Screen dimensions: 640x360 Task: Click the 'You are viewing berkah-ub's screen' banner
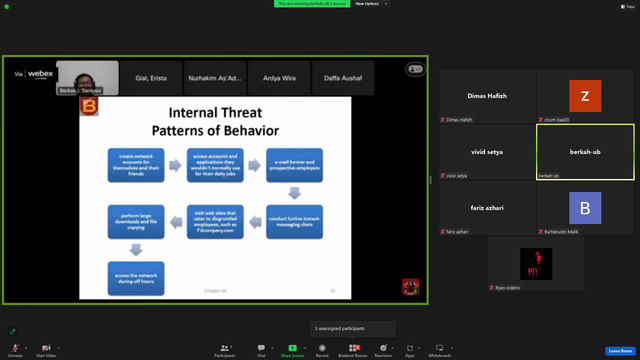pos(312,4)
